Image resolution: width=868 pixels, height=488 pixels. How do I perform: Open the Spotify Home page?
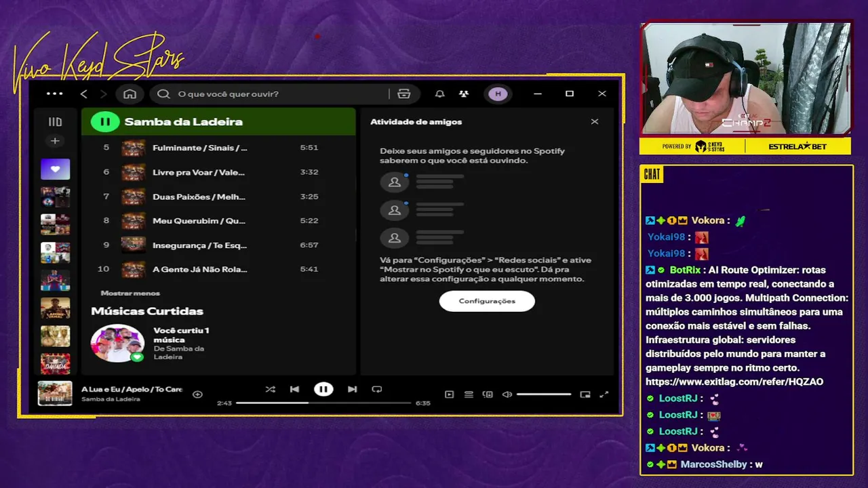pos(130,94)
